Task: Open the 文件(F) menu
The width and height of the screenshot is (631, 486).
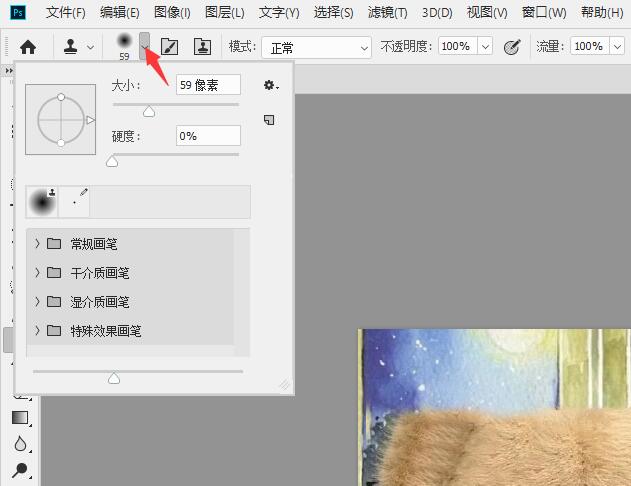Action: 66,13
